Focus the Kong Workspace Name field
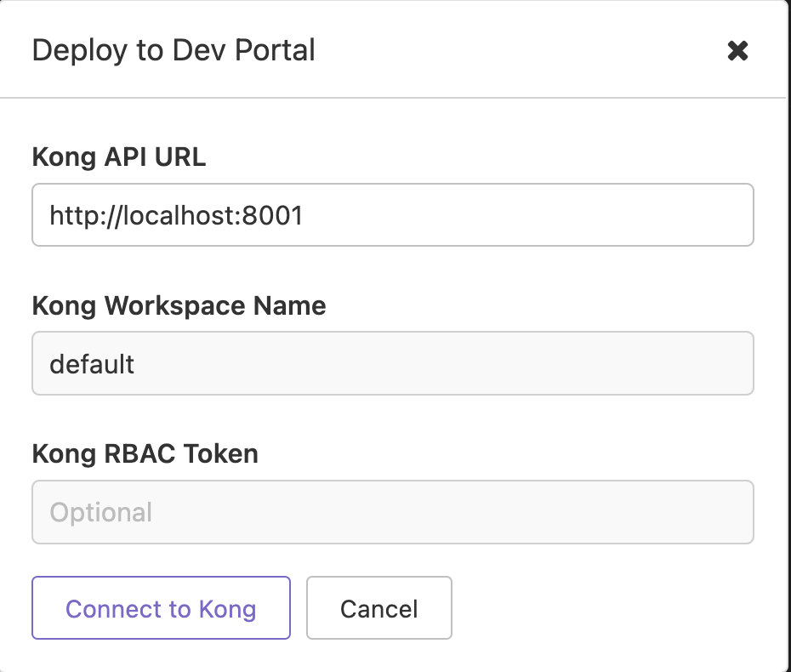This screenshot has width=791, height=672. click(x=393, y=363)
